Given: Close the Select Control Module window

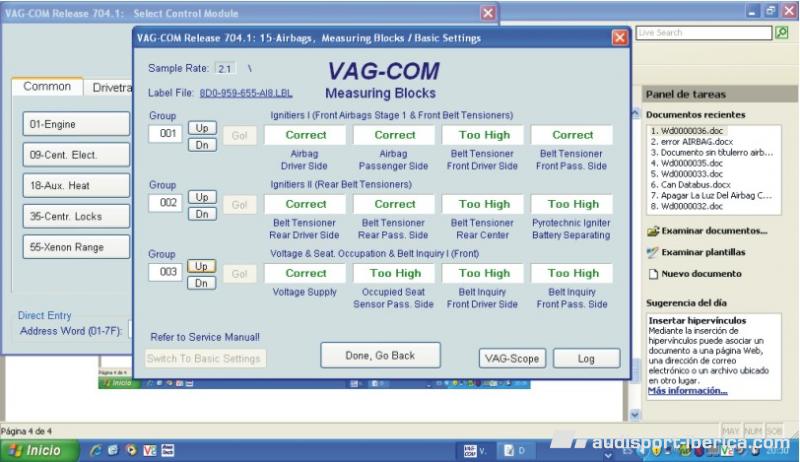Looking at the screenshot, I should coord(488,13).
